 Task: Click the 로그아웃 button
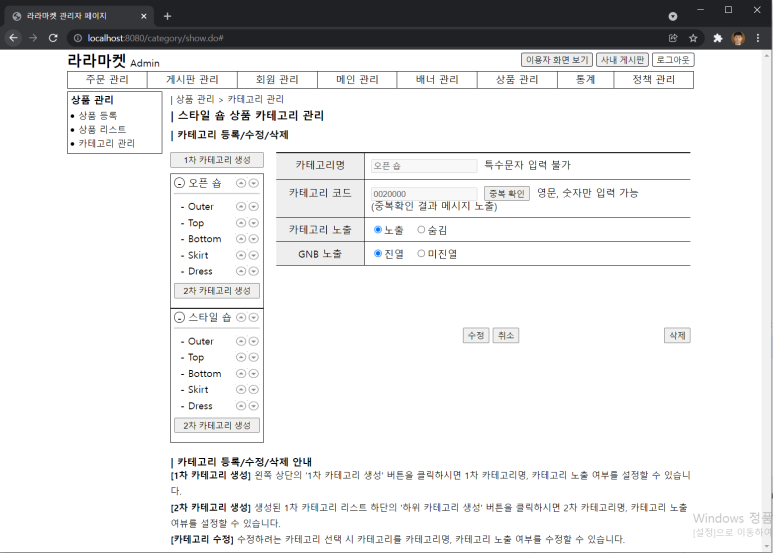pos(673,60)
